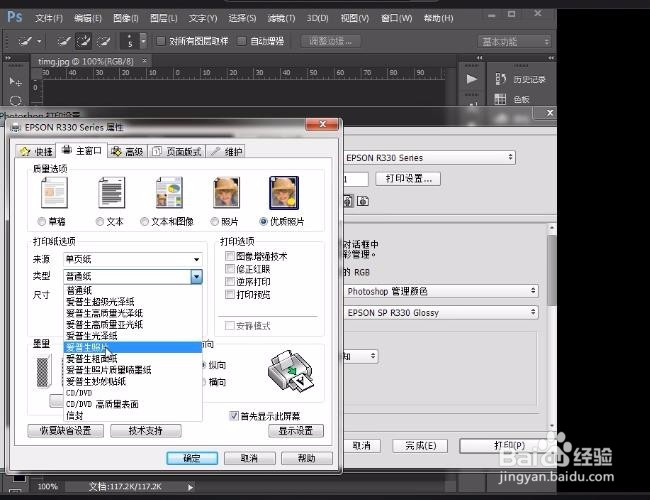Choose the New Selection mode icon
The width and height of the screenshot is (650, 500).
point(63,41)
